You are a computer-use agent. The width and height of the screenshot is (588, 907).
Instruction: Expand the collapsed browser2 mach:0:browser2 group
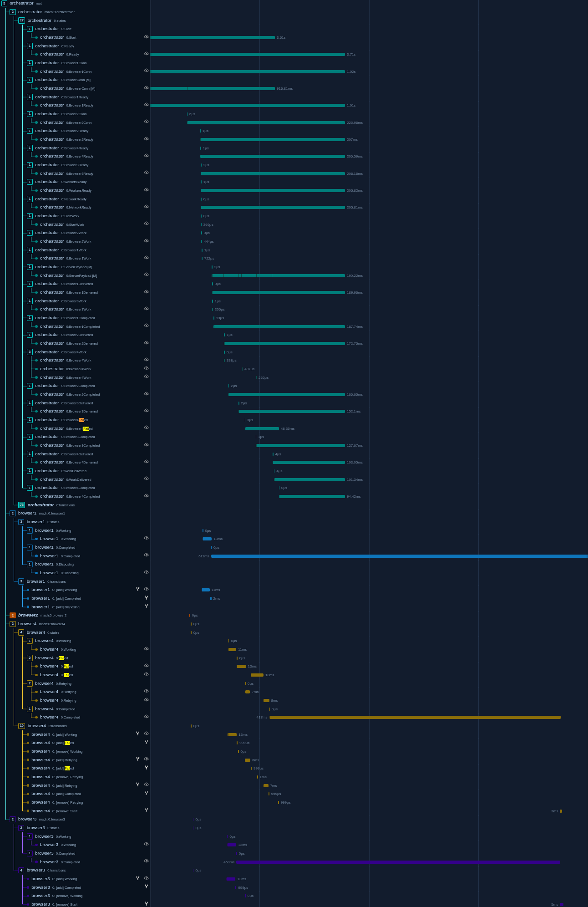(x=13, y=616)
